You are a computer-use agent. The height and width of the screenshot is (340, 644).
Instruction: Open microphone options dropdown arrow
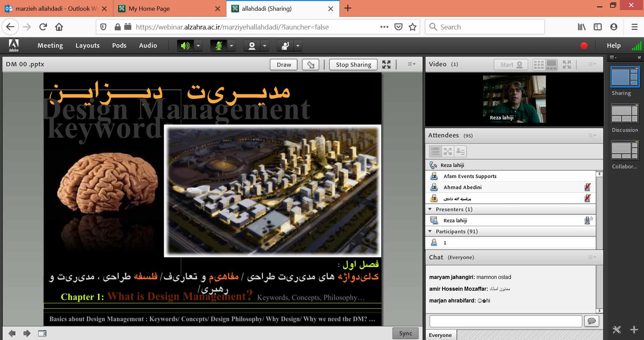231,46
